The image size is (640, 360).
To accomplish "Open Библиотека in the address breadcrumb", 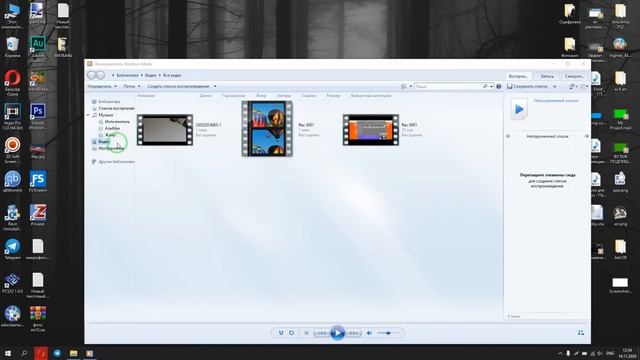I will point(127,76).
